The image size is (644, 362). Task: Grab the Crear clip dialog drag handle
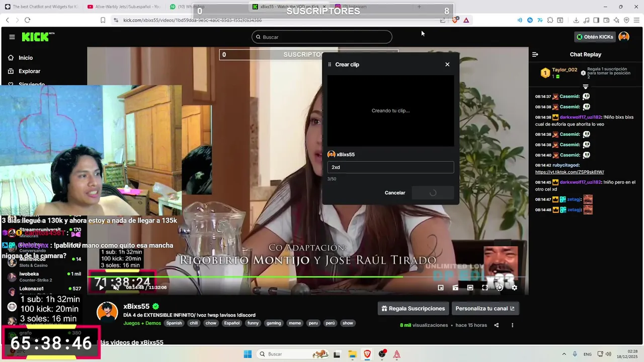[x=330, y=64]
